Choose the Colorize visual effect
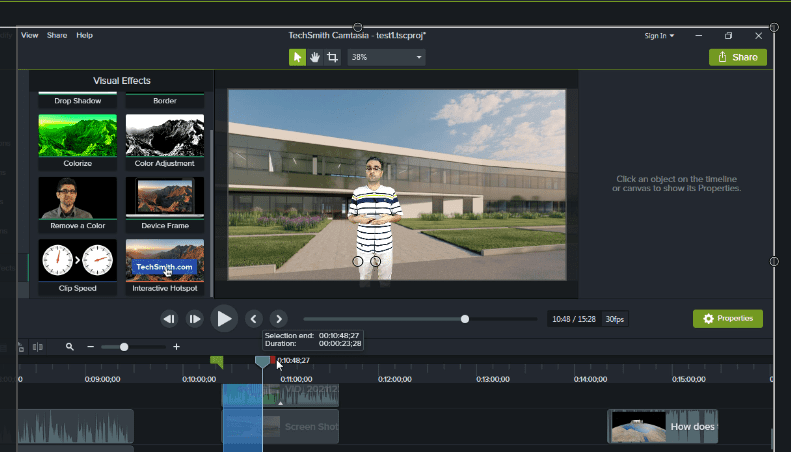Screen dimensions: 791x452 click(x=78, y=141)
